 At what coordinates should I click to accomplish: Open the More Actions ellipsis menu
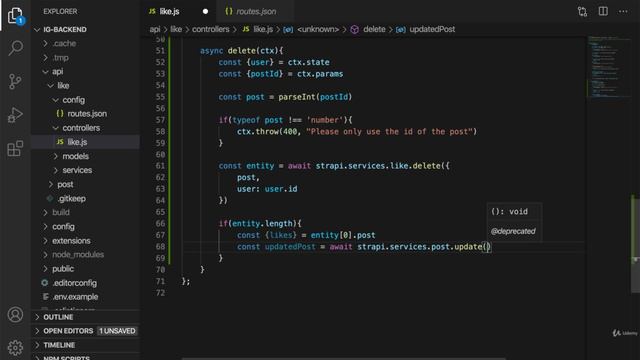point(623,11)
